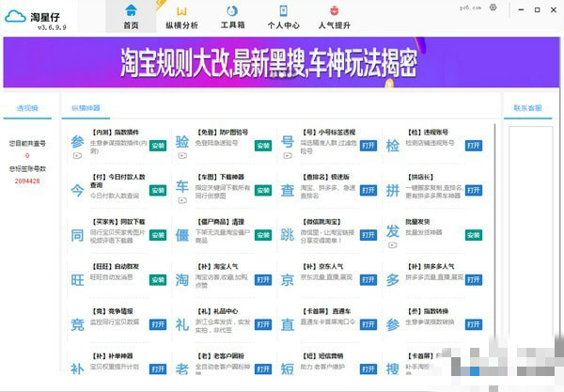Install 【僵尸商品】清理 tool

pos(263,235)
